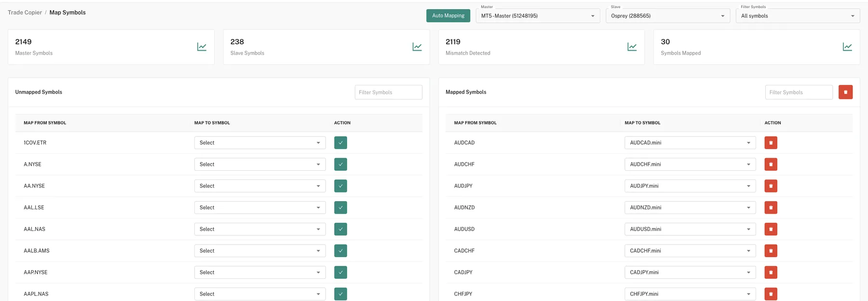Confirm mapping for 1COV.ETR
The height and width of the screenshot is (301, 868).
point(340,143)
